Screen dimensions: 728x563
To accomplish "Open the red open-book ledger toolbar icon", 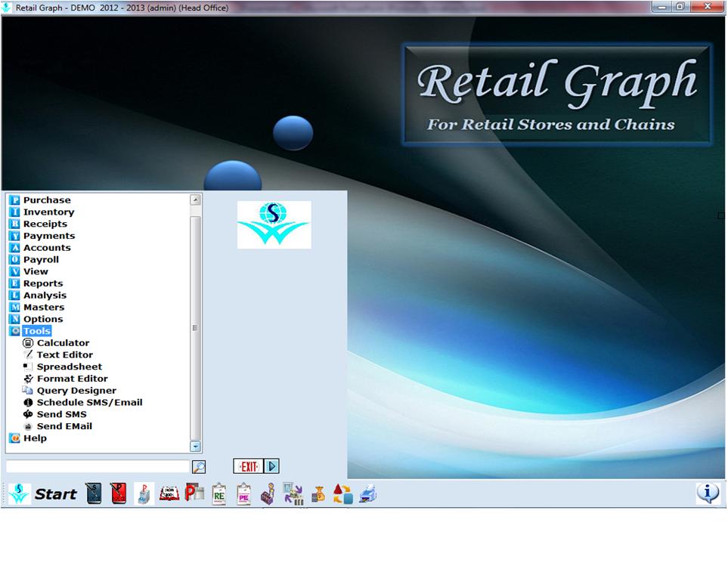I will (x=169, y=493).
